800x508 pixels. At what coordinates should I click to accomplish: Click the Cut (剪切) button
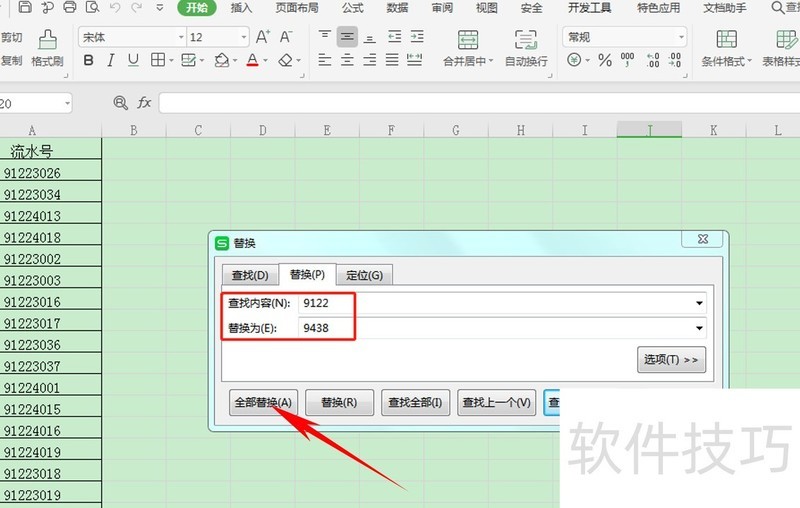click(x=12, y=37)
